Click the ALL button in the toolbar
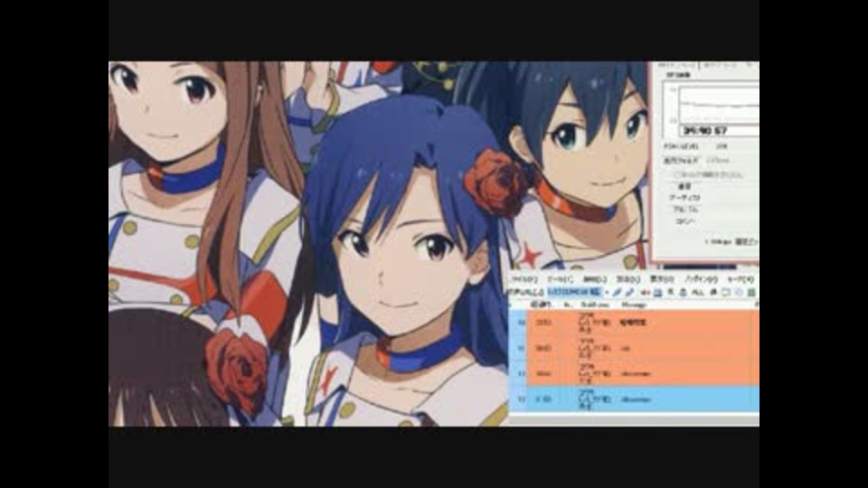 point(699,292)
